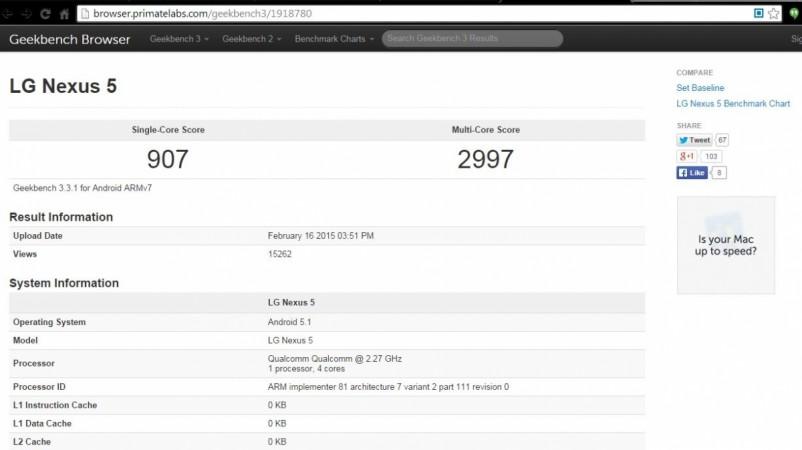Reload the page with the refresh icon
The width and height of the screenshot is (802, 450).
(45, 14)
